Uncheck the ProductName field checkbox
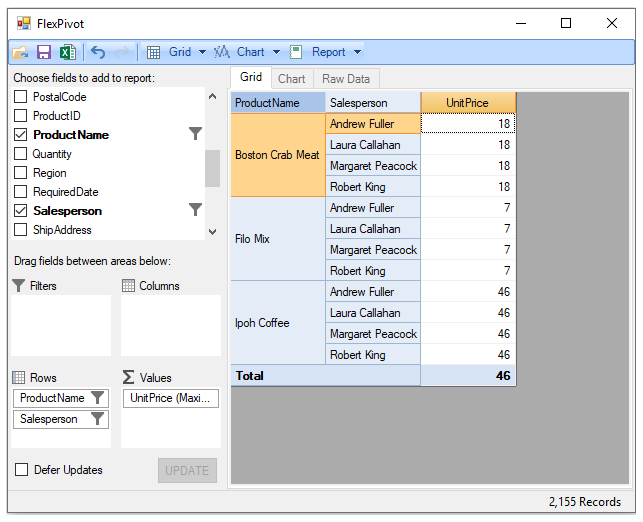This screenshot has width=643, height=522. coord(21,135)
